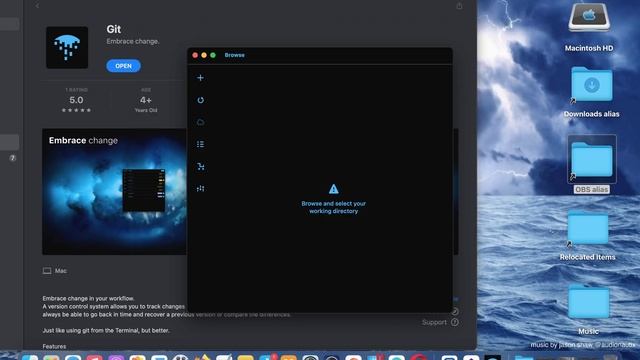Image resolution: width=640 pixels, height=360 pixels.
Task: Select the Relocated Items folder on desktop
Action: (587, 236)
